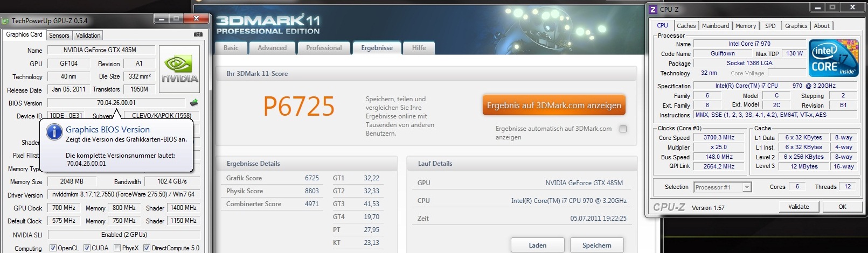
Task: Click the CPU-Z title bar app icon
Action: coord(653,9)
